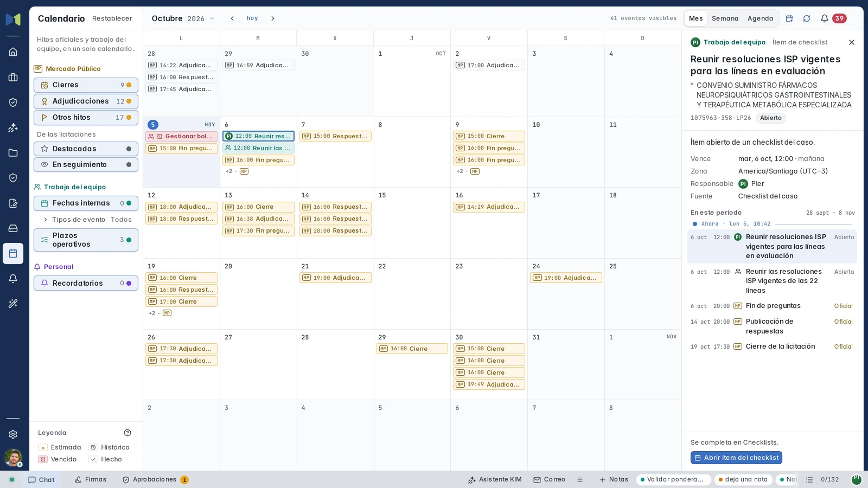Open the 12:00 Reunir res... event on October 6
Image resolution: width=868 pixels, height=488 pixels.
[x=258, y=136]
